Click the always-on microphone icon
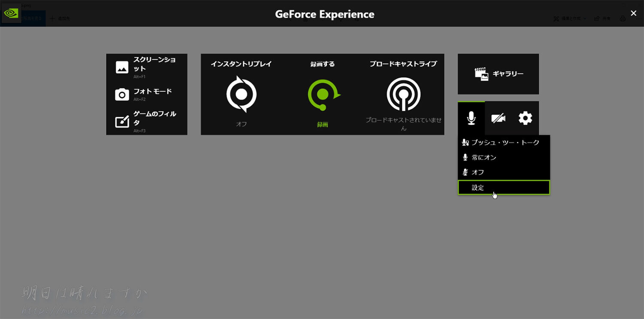 click(465, 157)
